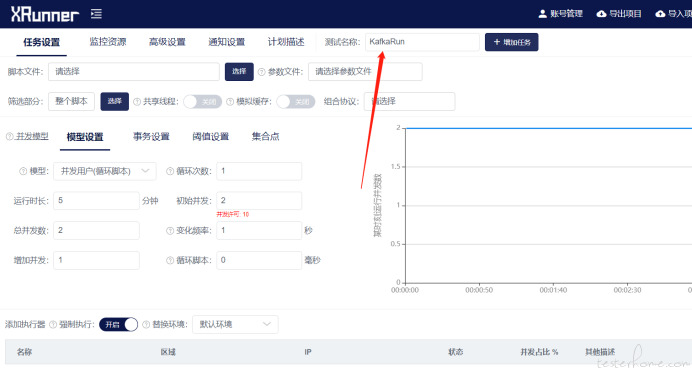The image size is (692, 378).
Task: Click the 并发占比 % column header
Action: pyautogui.click(x=539, y=352)
